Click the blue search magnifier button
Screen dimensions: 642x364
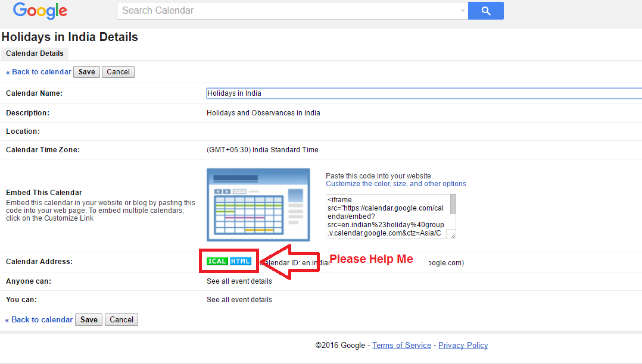click(486, 11)
